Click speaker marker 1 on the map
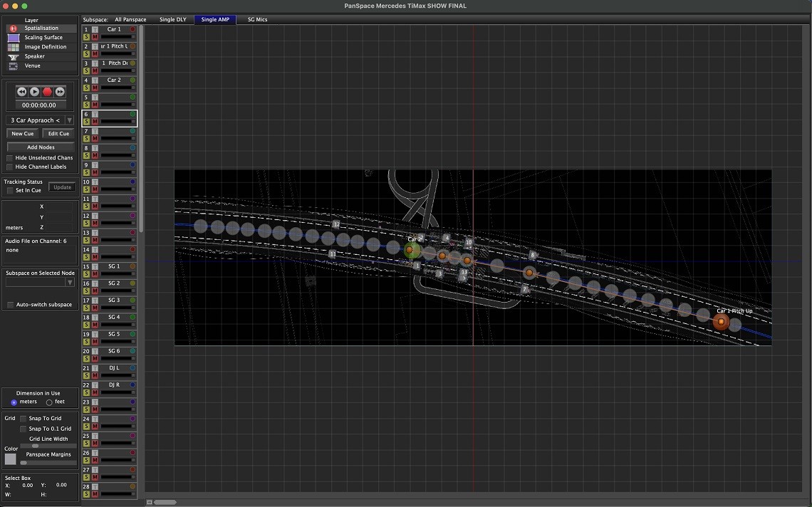Viewport: 812px width, 507px height. [417, 266]
